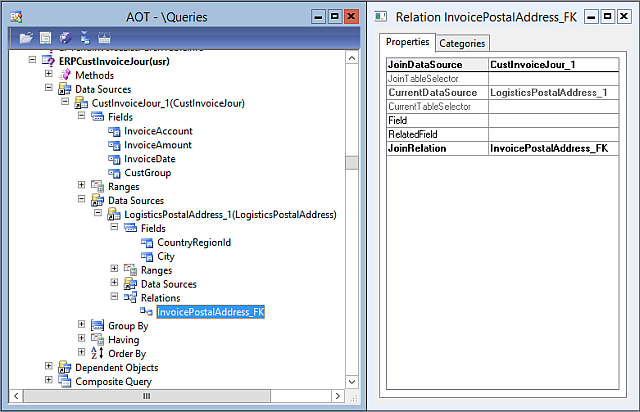Open the Properties tab

coord(407,42)
